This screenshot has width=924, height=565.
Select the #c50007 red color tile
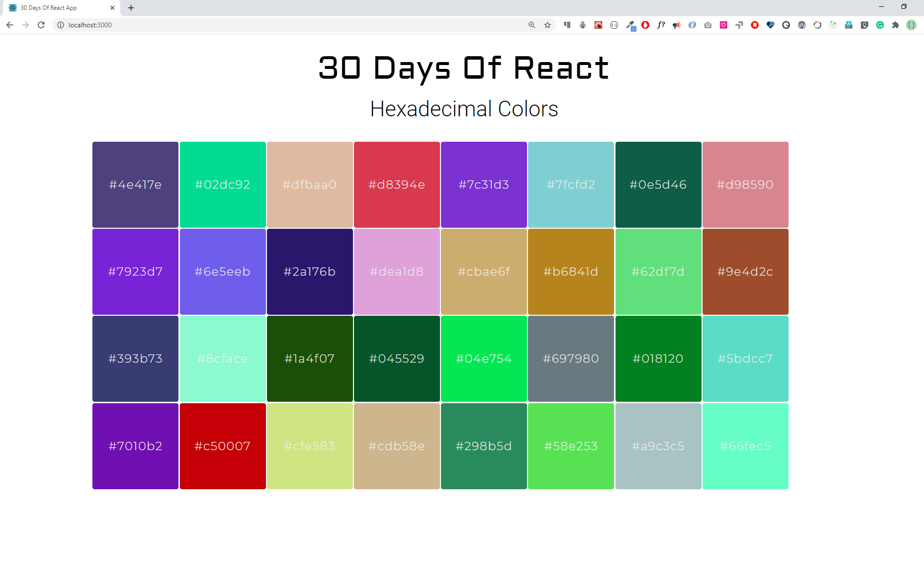(222, 446)
